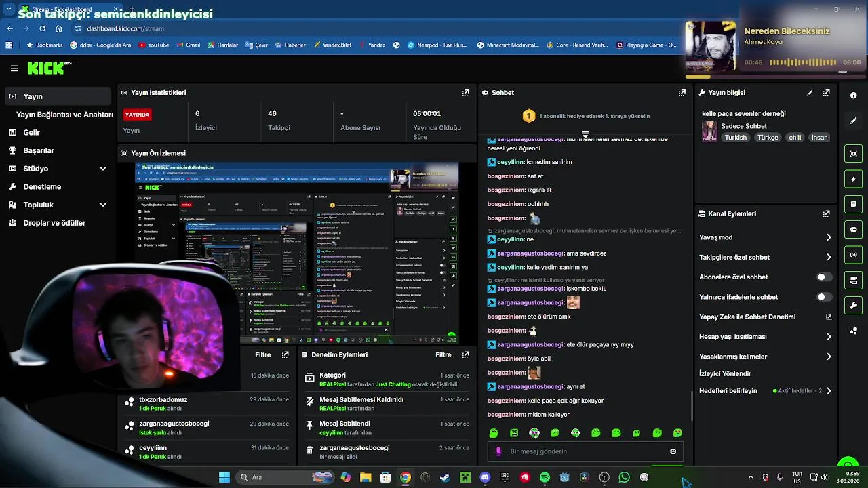The height and width of the screenshot is (488, 868).
Task: Pop out the Yayın İstatistikleri panel
Action: point(465,93)
